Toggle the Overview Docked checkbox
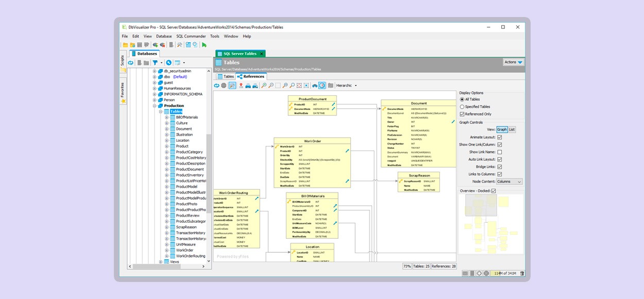The image size is (644, 299). pyautogui.click(x=494, y=191)
